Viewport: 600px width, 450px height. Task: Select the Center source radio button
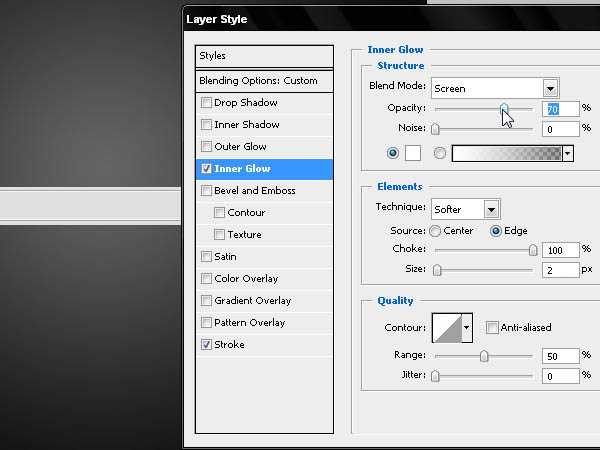(435, 231)
